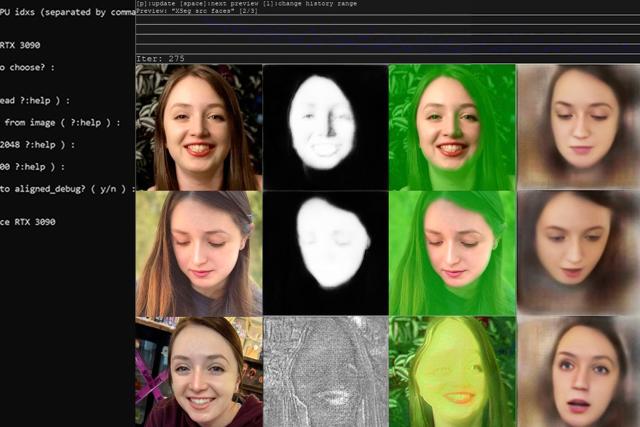Select the bookshelf background smiling woman photo
This screenshot has height=427, width=640.
tap(198, 372)
